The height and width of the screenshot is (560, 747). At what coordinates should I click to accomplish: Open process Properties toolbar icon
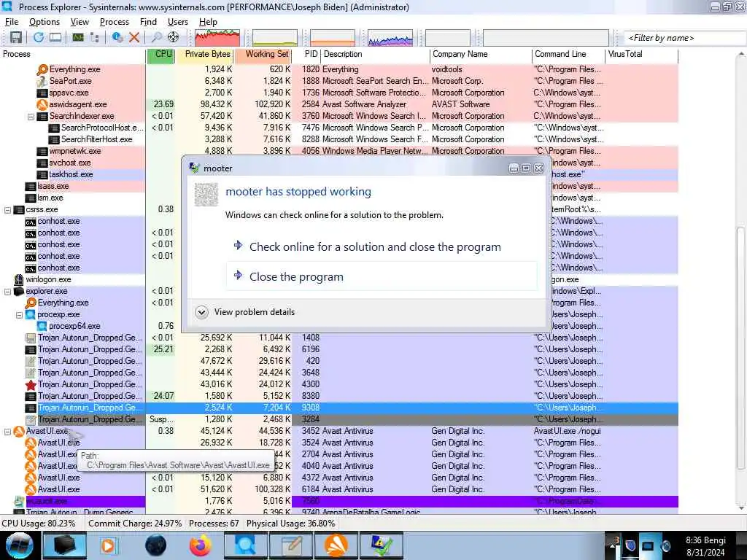pyautogui.click(x=117, y=37)
